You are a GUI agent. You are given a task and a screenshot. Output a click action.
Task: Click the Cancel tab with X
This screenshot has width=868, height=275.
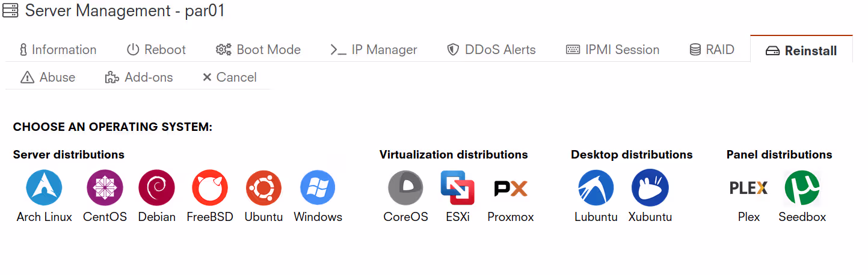click(x=229, y=77)
